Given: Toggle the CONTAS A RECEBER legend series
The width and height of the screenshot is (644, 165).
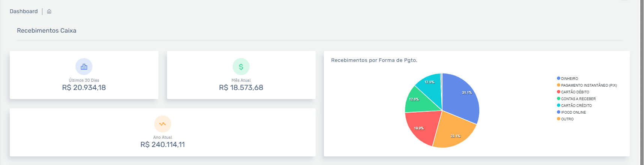Looking at the screenshot, I should (x=578, y=99).
